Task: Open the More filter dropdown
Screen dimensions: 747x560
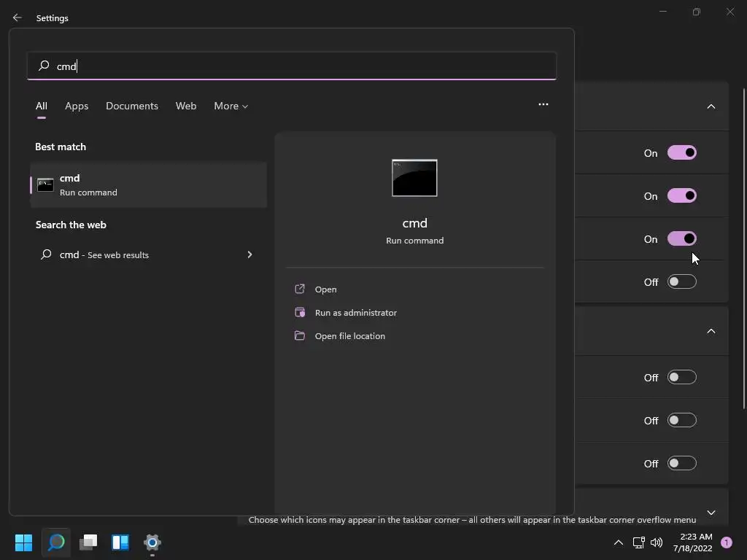Action: coord(231,106)
